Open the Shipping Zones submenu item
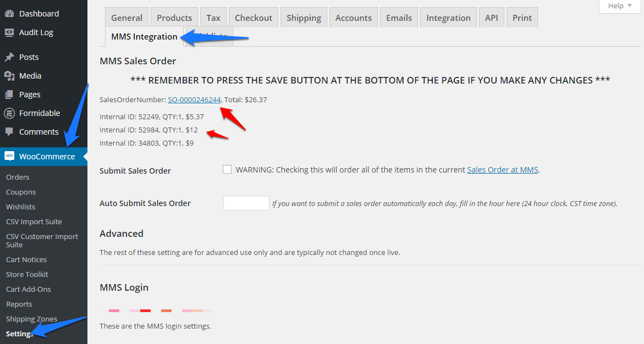This screenshot has width=644, height=344. click(x=32, y=319)
